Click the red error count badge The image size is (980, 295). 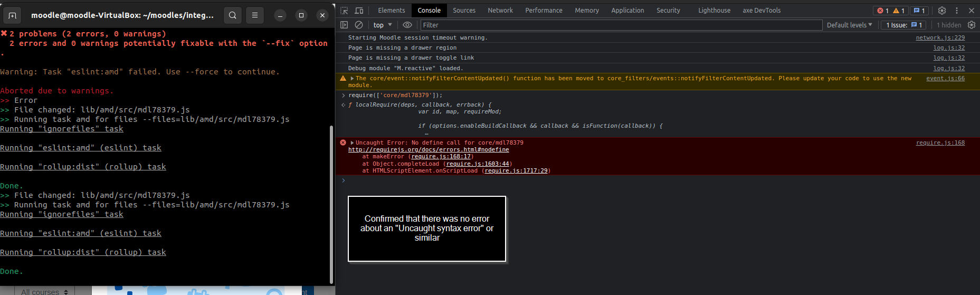(x=882, y=11)
